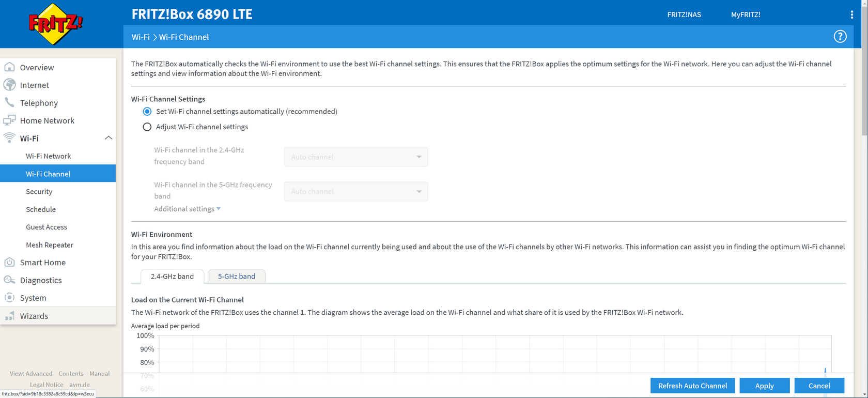Image resolution: width=868 pixels, height=398 pixels.
Task: Switch to the 2.4-GHz band tab
Action: click(x=172, y=276)
